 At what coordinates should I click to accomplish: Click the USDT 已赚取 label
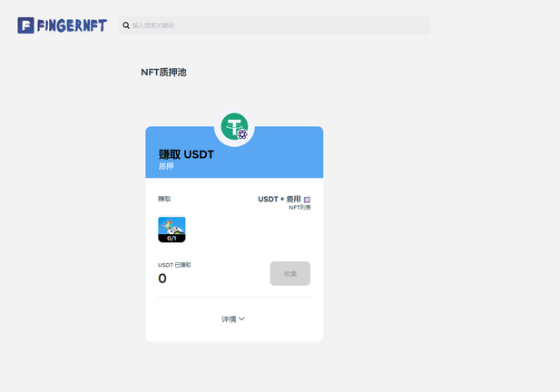point(174,265)
